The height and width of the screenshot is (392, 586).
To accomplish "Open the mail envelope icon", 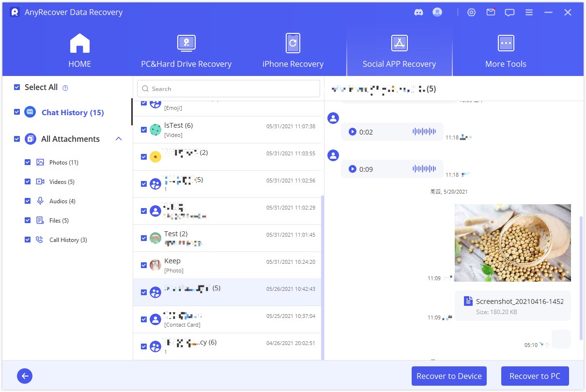I will pos(491,13).
